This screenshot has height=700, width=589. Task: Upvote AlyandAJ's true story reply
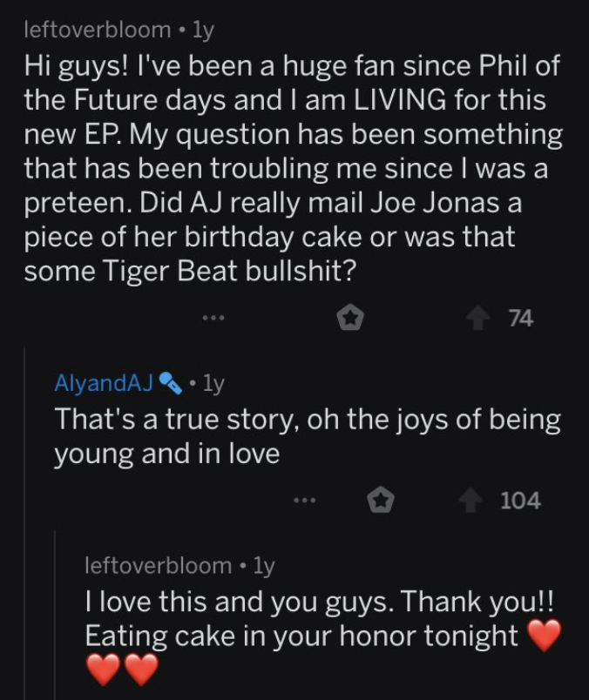tap(471, 501)
